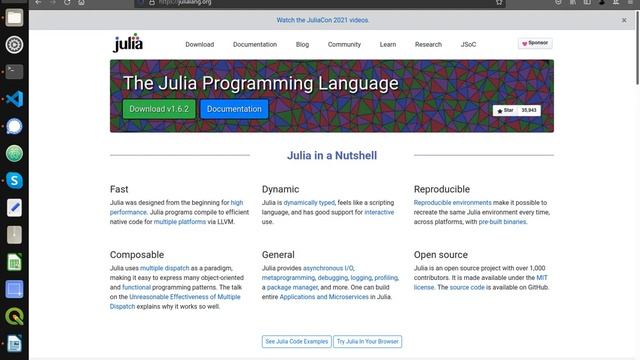Reload the page in the browser
Screen dimensions: 640x360
[67, 2]
